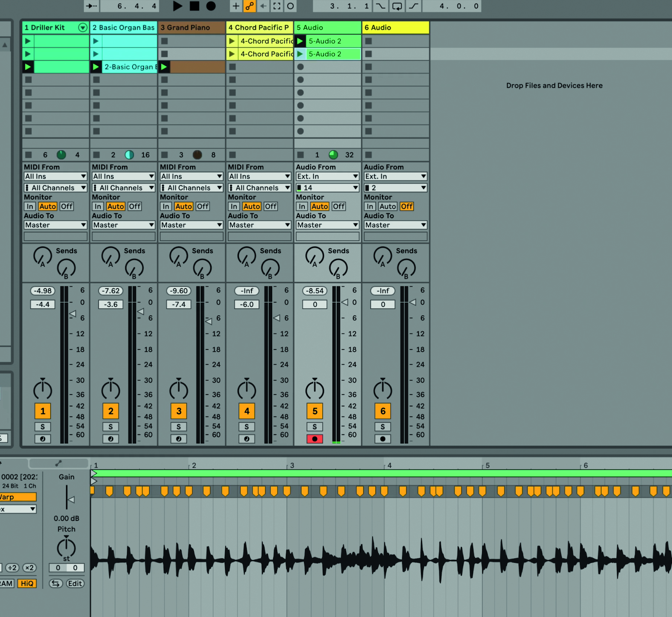Open 6 Audio input channel 2 dropdown
672x617 pixels.
click(x=396, y=188)
